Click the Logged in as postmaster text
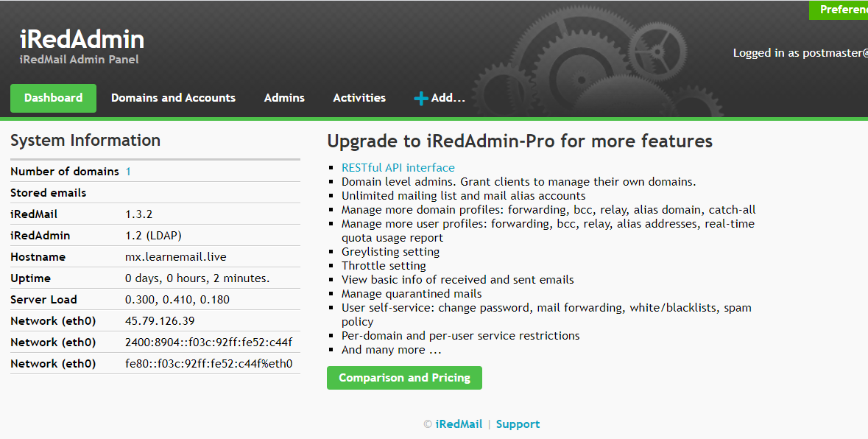Screen dimensions: 868x439 pos(800,53)
